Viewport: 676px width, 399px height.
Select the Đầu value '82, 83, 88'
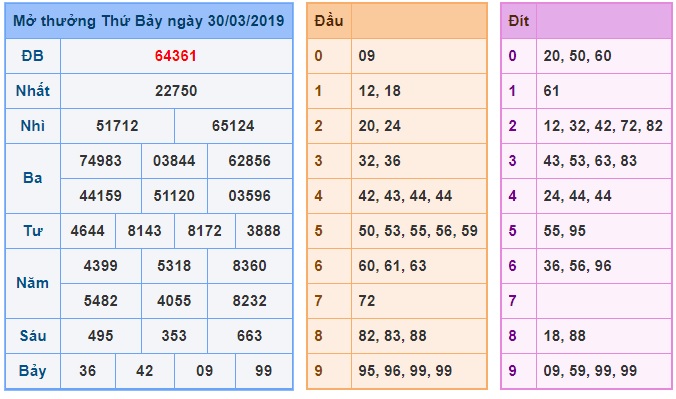[x=392, y=336]
